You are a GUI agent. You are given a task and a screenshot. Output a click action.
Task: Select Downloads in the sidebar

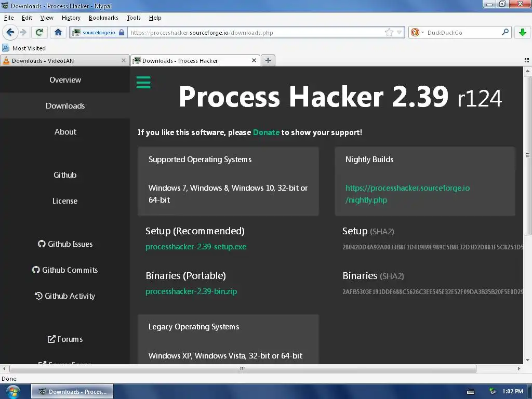tap(65, 105)
